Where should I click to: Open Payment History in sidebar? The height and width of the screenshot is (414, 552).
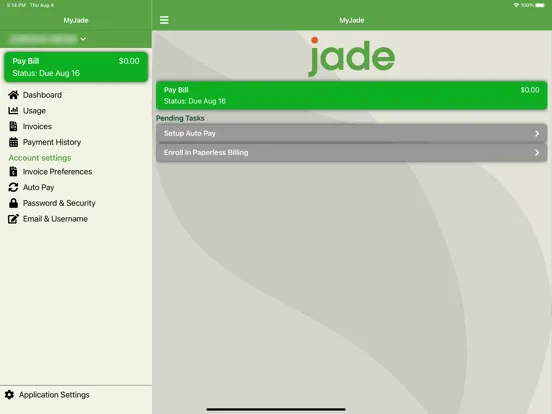click(x=52, y=142)
